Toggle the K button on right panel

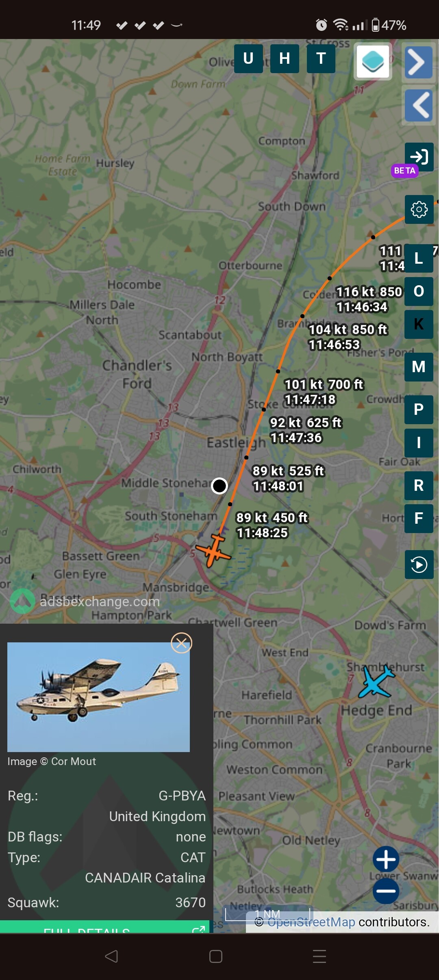point(419,325)
